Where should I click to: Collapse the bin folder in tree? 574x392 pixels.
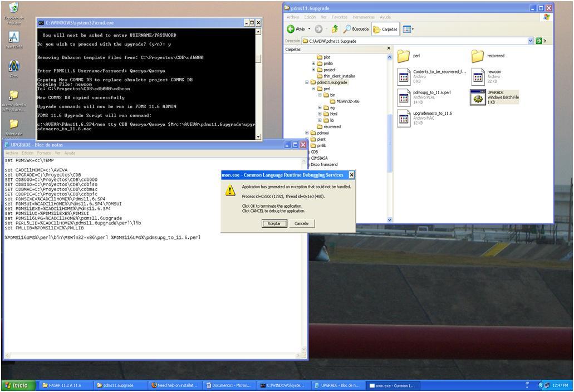coord(320,95)
